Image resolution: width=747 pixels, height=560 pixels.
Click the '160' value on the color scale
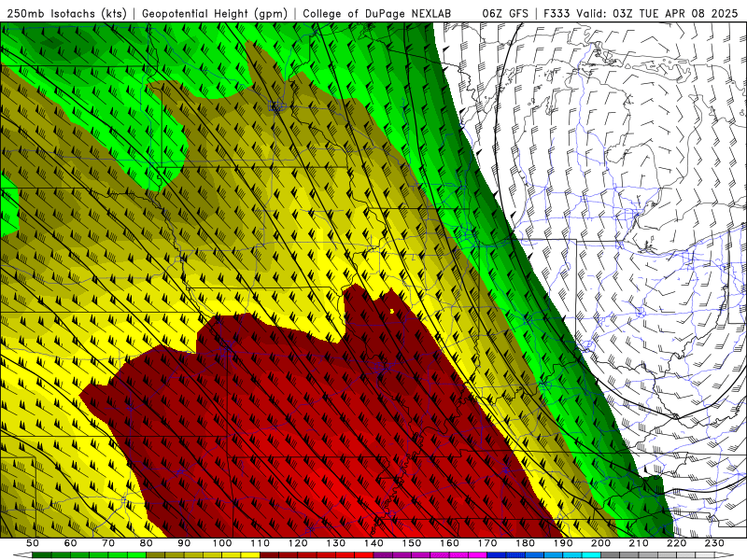point(449,543)
